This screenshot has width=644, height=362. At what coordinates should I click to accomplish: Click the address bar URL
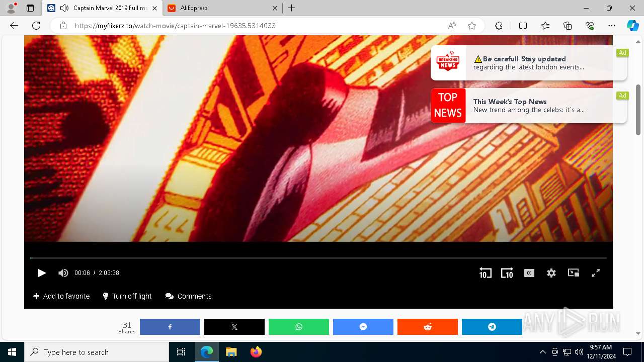tap(175, 26)
